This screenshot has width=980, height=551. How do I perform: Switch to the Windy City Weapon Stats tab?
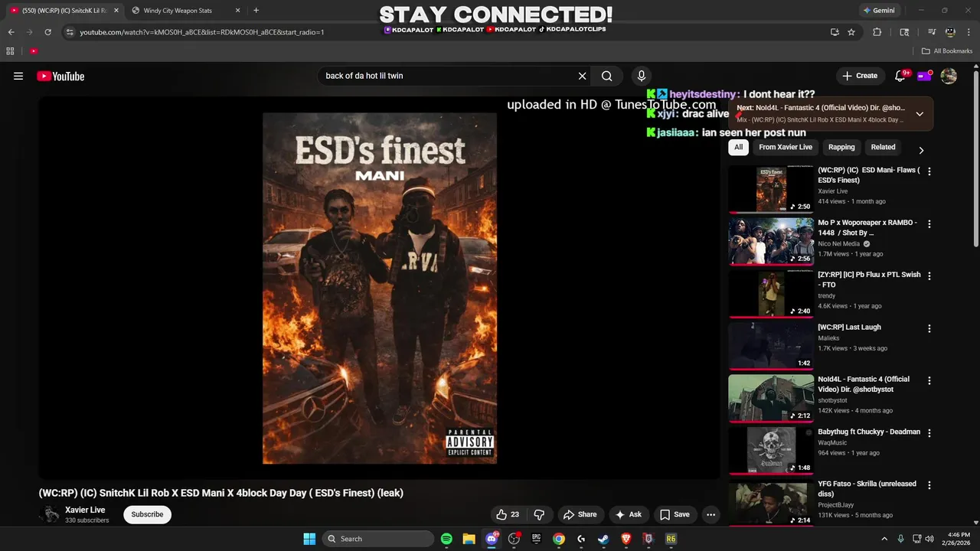tap(184, 11)
